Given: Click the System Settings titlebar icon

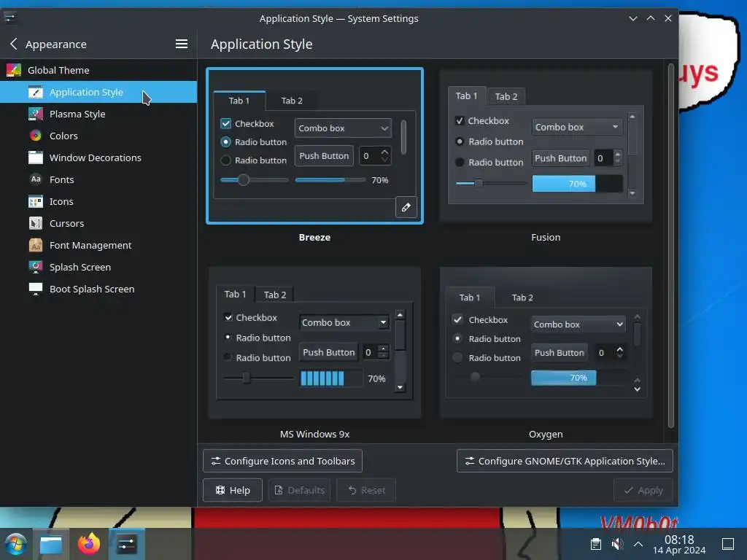Looking at the screenshot, I should [9, 18].
